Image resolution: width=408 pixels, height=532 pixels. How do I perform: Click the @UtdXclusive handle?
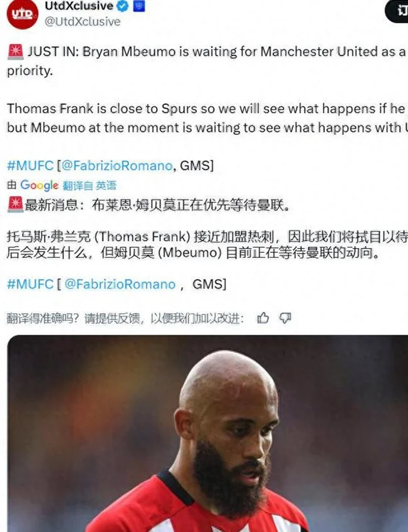[x=83, y=22]
